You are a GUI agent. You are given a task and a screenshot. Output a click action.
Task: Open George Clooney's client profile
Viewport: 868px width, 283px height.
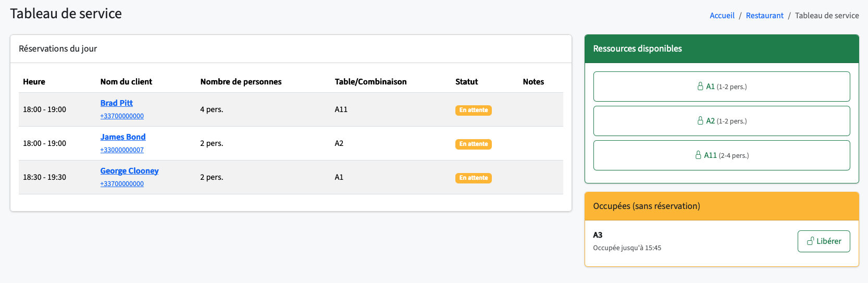(x=129, y=171)
